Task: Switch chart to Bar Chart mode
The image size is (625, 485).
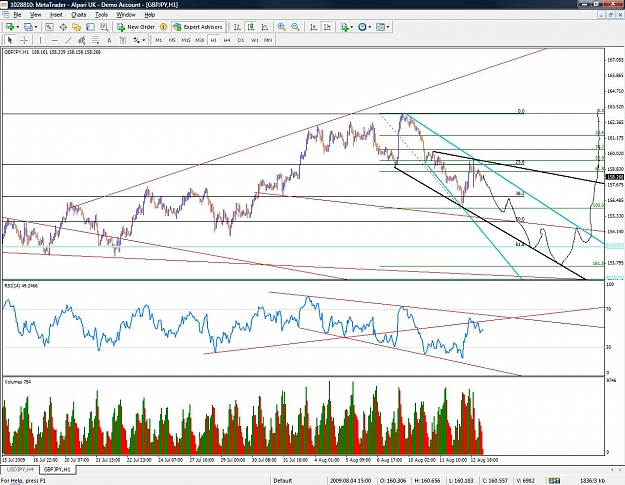Action: [x=237, y=27]
